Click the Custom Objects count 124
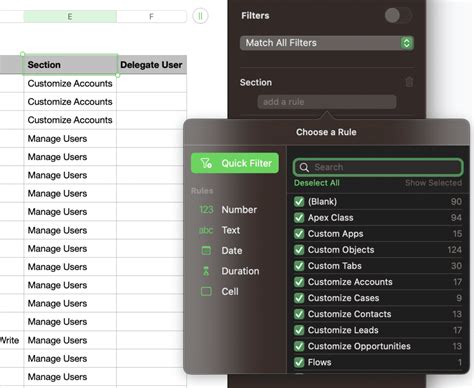474x388 pixels. click(455, 250)
